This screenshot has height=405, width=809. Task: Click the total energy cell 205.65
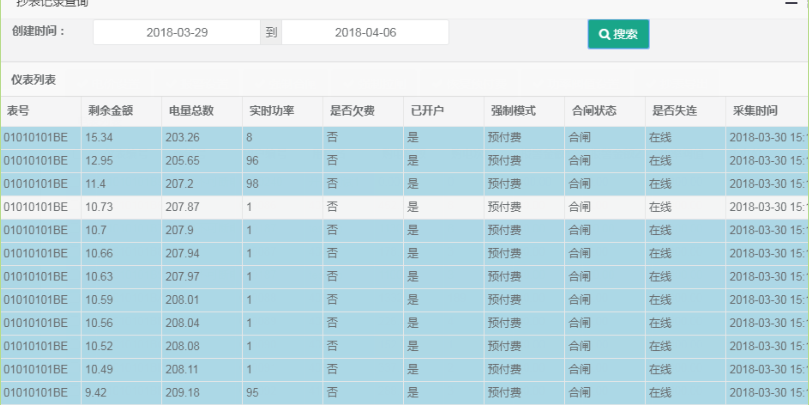183,160
